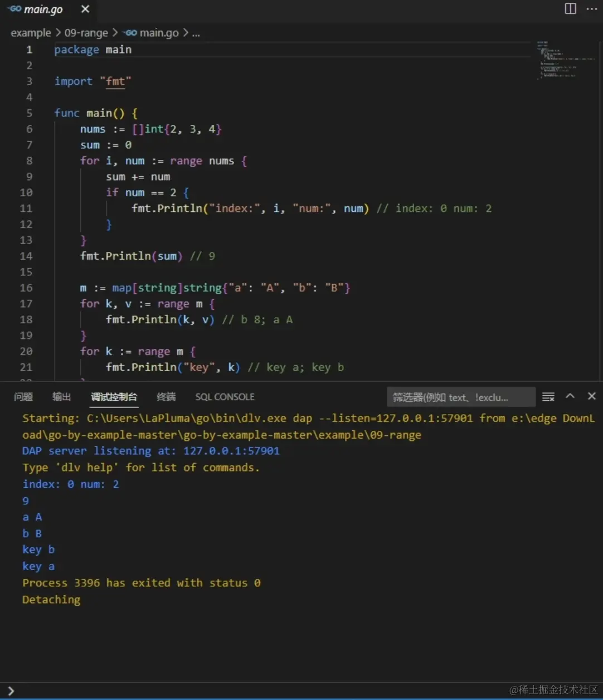Click the main.go breadcrumb segment
Viewport: 603px width, 700px height.
[x=152, y=33]
